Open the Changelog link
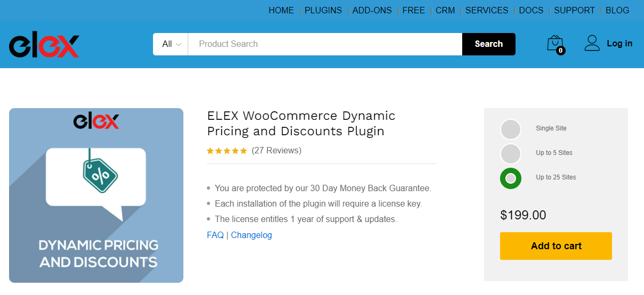The width and height of the screenshot is (644, 295). (x=252, y=235)
